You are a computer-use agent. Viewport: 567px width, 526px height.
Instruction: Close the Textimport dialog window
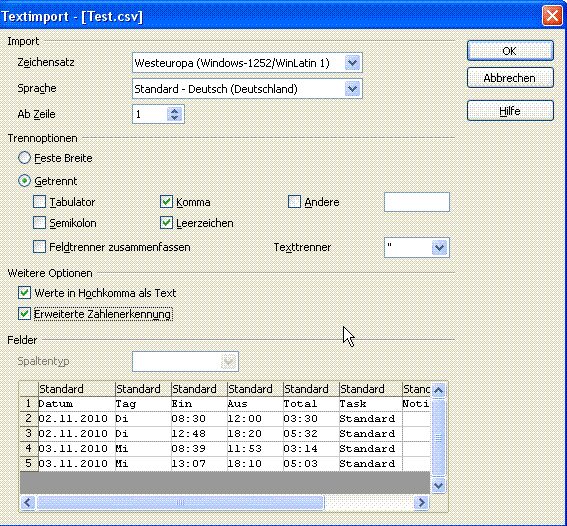[552, 16]
